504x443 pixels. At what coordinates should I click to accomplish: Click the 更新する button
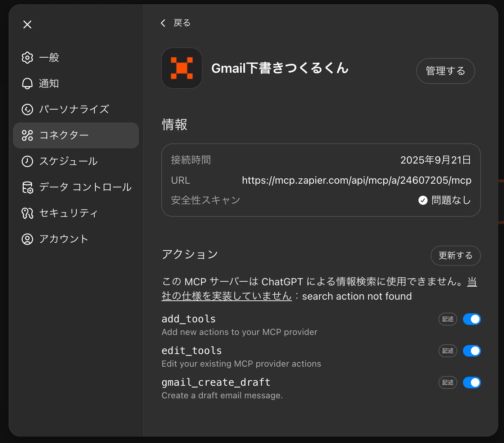[x=455, y=256]
